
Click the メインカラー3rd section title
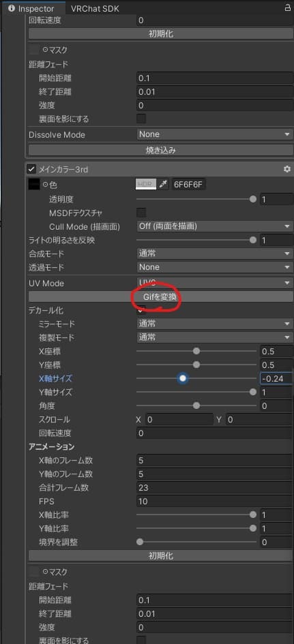[63, 169]
